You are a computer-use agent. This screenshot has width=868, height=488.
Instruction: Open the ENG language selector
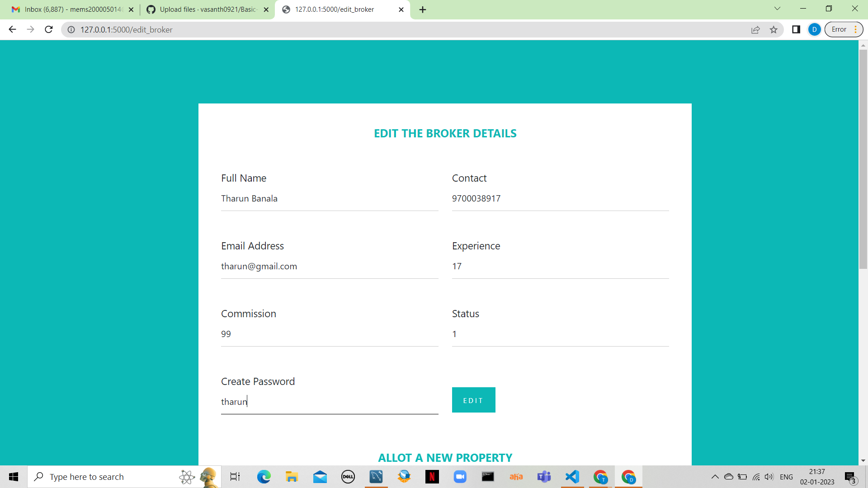coord(787,477)
